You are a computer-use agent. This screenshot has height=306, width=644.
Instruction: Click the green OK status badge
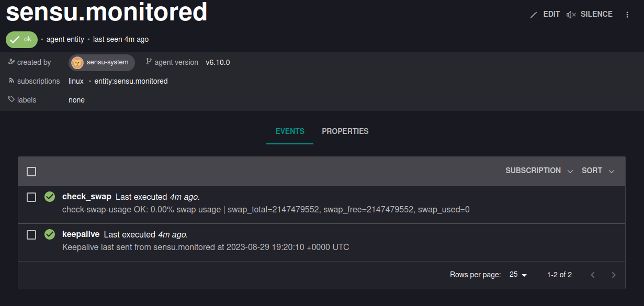(x=22, y=39)
